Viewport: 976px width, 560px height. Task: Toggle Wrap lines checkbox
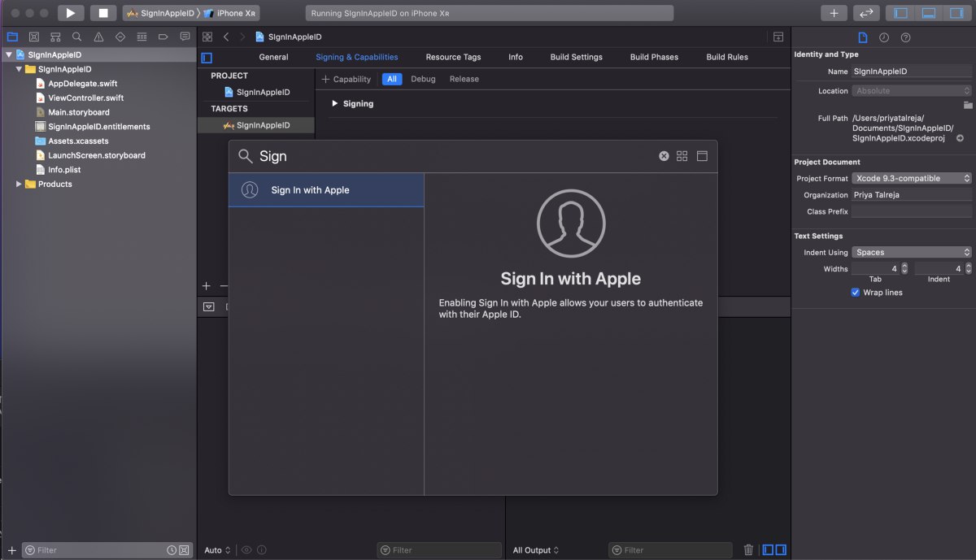click(x=856, y=293)
